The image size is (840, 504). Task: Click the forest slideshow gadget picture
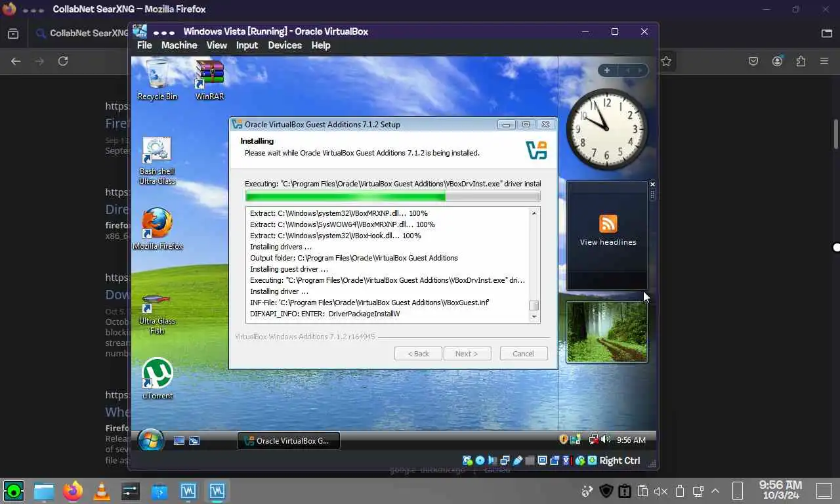[x=607, y=332]
